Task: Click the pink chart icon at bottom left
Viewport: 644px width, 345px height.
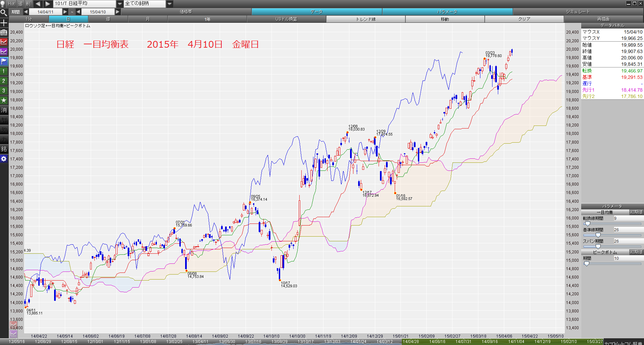Action: click(13, 325)
